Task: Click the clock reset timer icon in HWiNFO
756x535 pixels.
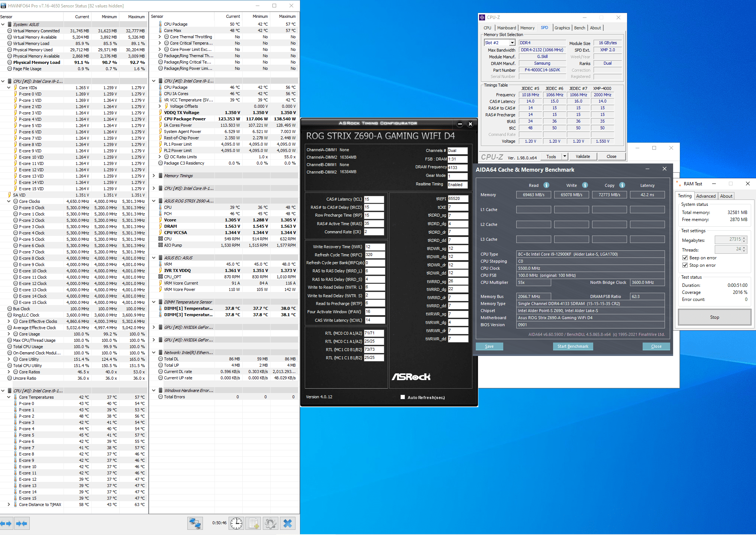Action: 236,523
